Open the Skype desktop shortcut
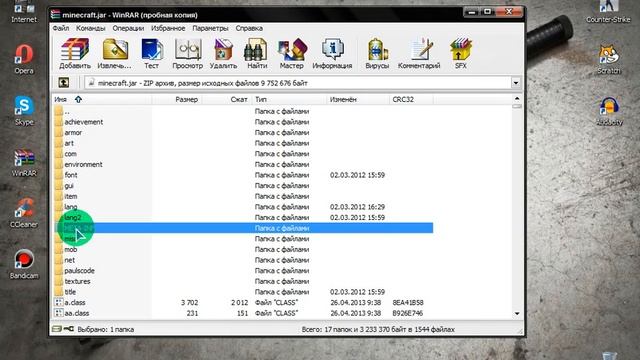640x360 pixels. coord(24,111)
